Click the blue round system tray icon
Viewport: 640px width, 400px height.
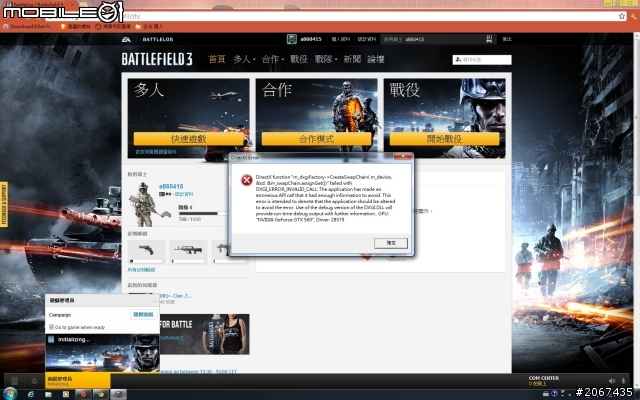[x=554, y=394]
